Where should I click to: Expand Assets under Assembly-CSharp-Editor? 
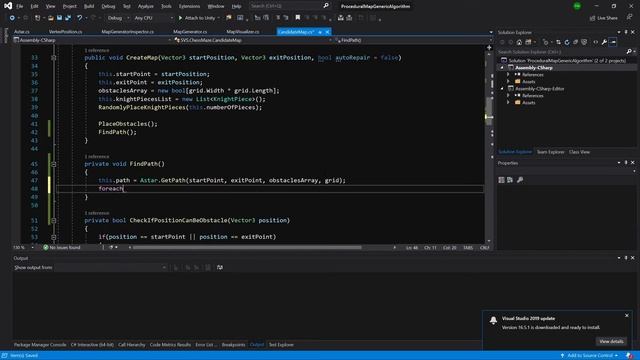pyautogui.click(x=508, y=102)
